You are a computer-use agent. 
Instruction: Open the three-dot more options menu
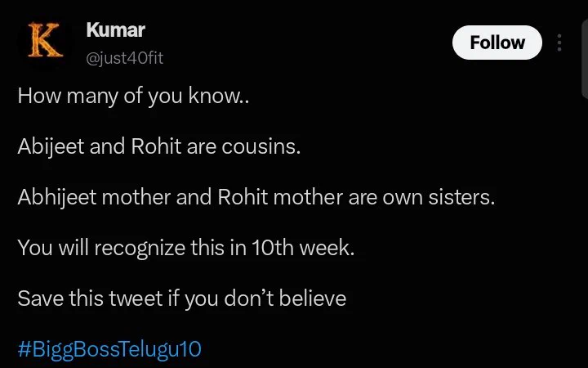coord(559,43)
